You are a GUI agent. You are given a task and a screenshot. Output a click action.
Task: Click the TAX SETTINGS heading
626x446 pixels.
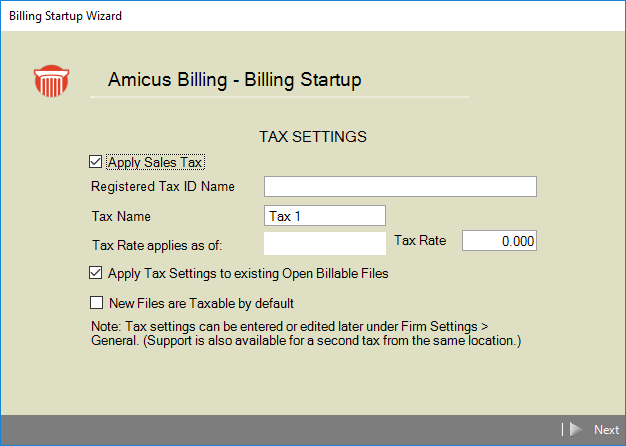[313, 137]
